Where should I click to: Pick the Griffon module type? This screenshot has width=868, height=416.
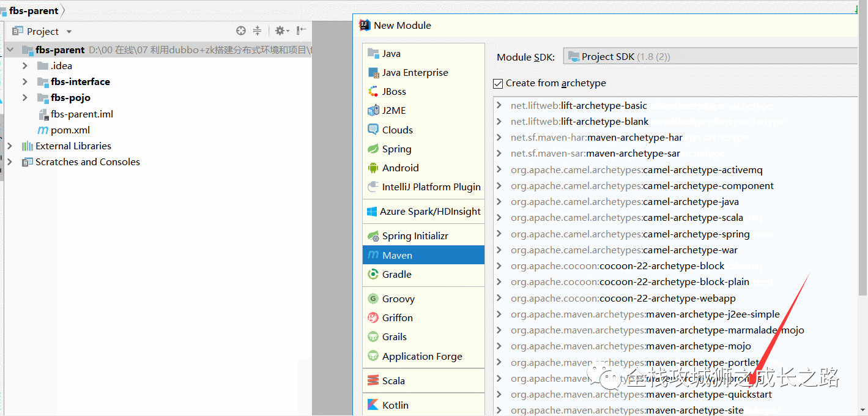coord(423,318)
